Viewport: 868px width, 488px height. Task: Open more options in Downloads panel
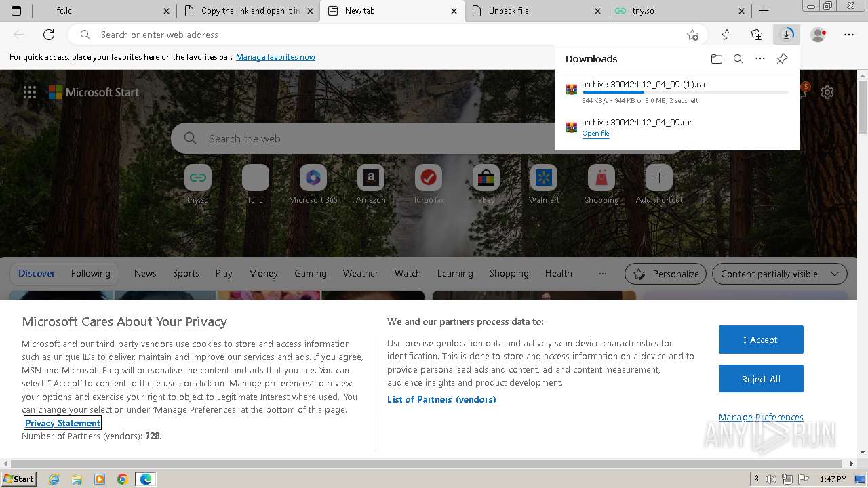pyautogui.click(x=760, y=59)
